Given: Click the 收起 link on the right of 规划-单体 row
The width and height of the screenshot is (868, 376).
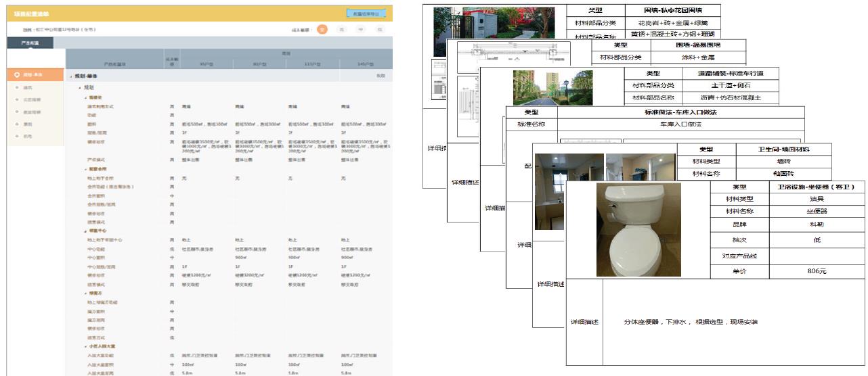Looking at the screenshot, I should point(380,76).
